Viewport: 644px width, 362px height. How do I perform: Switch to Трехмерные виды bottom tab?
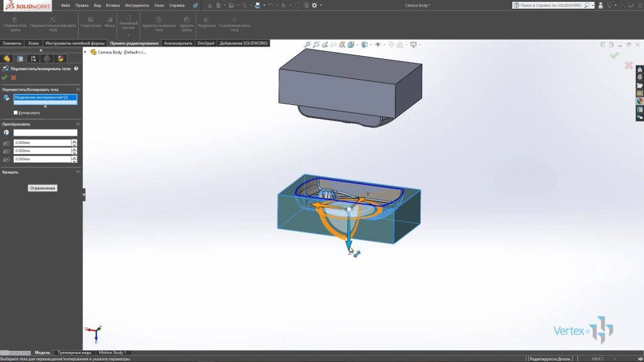click(74, 353)
